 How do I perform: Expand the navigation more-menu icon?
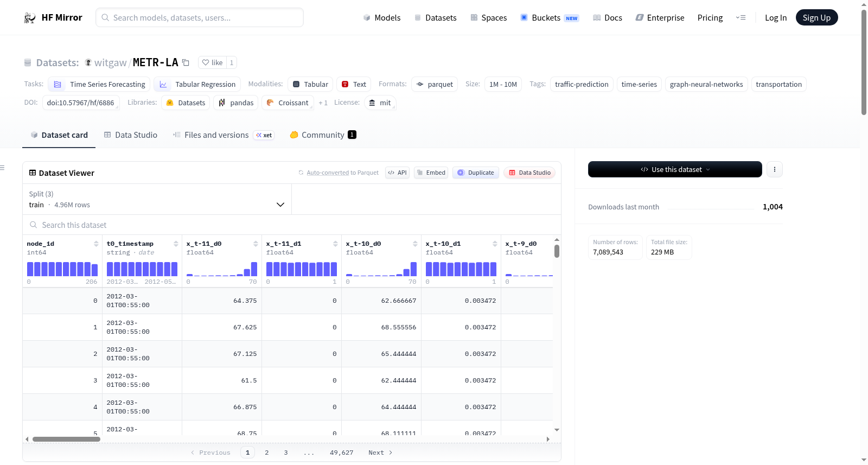pos(741,17)
